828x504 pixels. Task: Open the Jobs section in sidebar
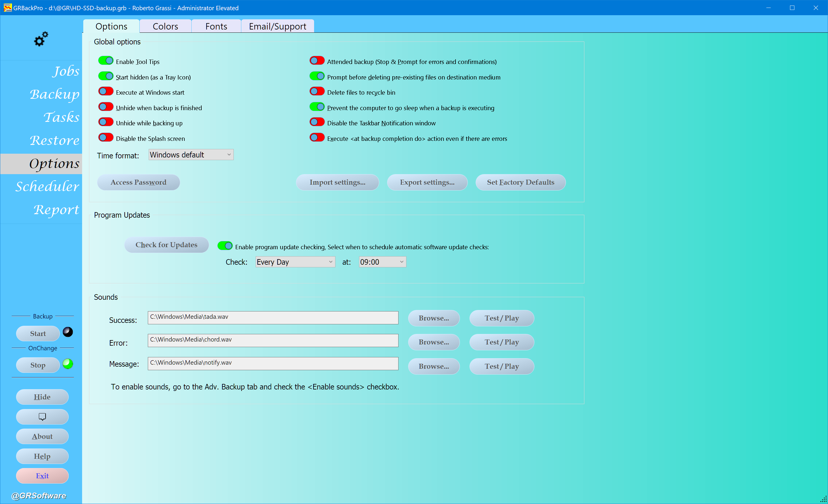pos(65,71)
